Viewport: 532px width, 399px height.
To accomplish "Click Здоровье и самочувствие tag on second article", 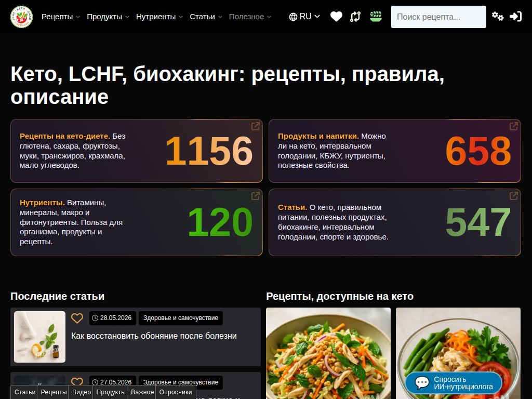I will click(180, 382).
